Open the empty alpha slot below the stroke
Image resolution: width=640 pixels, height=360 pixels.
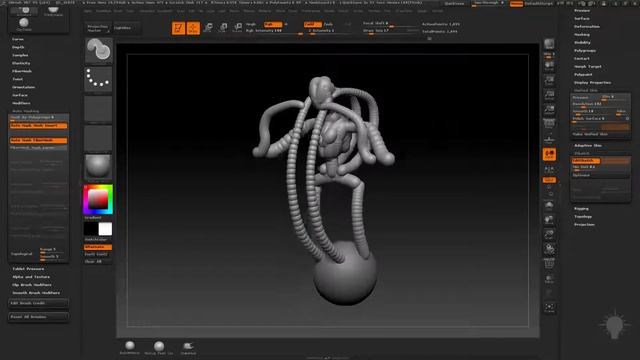pos(98,108)
